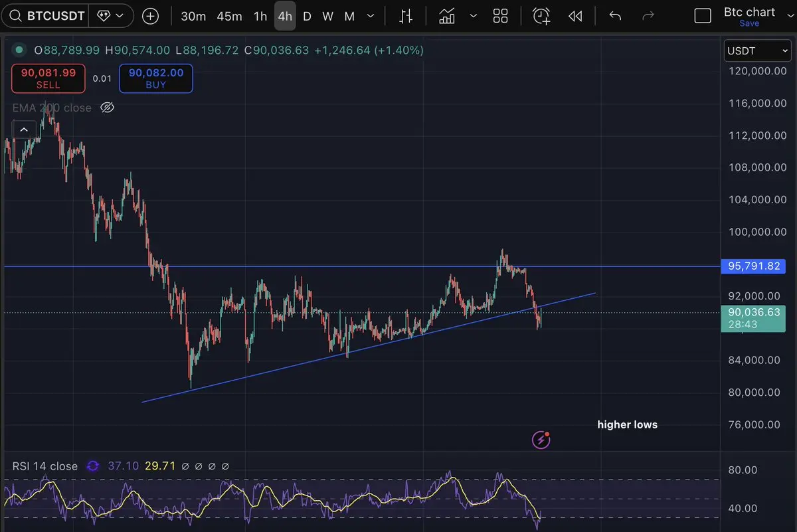
Task: Click the purple lightning event icon
Action: (x=541, y=439)
